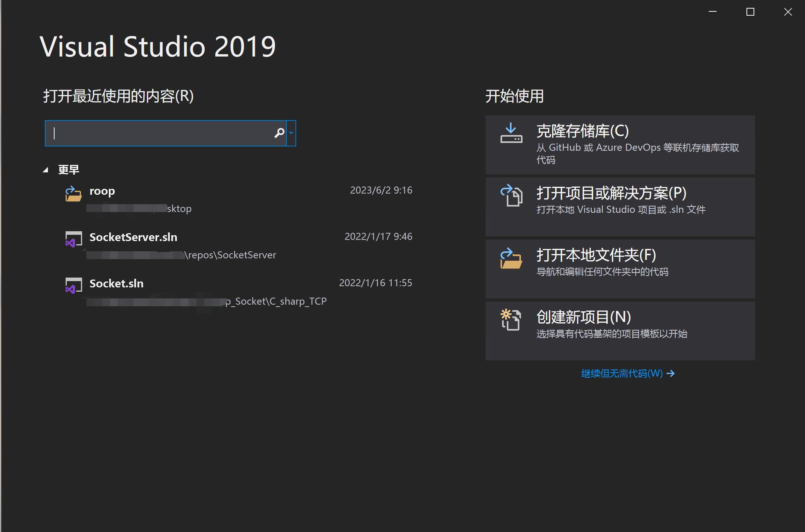
Task: Click the date 2022/1/16 11:55
Action: (x=376, y=283)
